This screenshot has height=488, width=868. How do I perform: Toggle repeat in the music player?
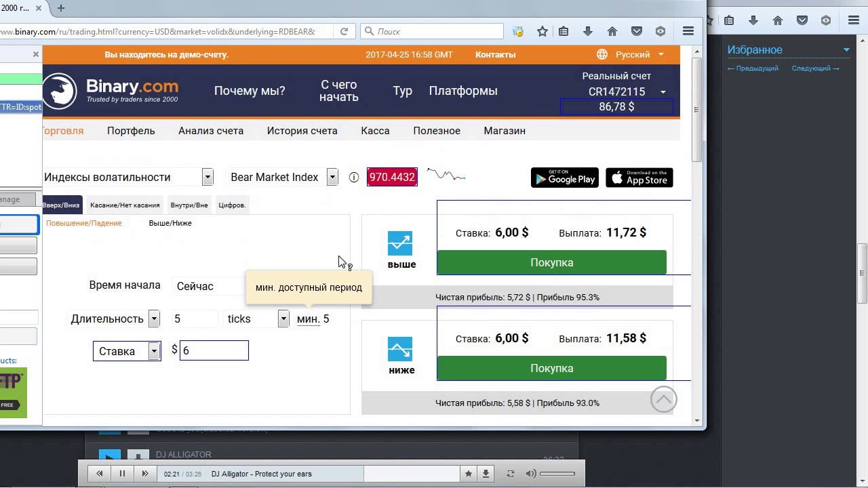tap(511, 474)
